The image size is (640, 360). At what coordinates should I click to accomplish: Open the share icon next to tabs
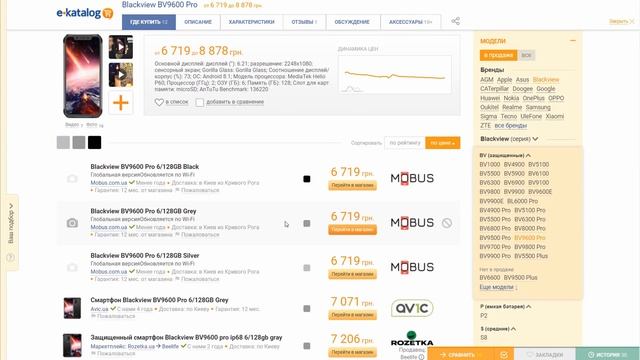pos(456,21)
